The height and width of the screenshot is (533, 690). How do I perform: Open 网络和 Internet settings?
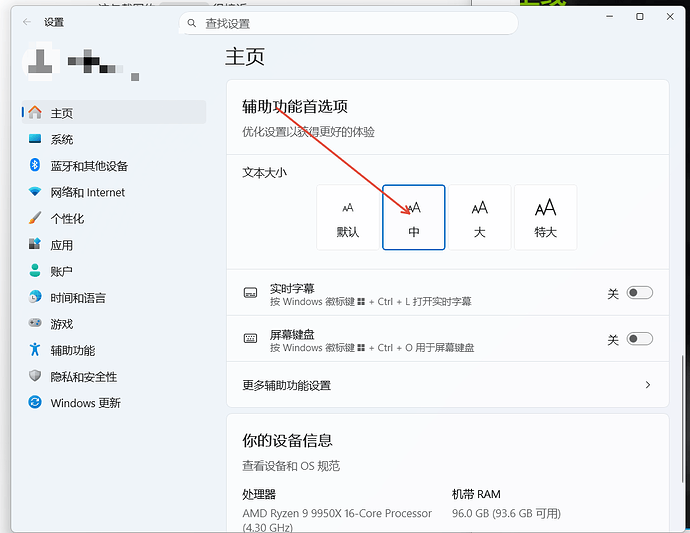(114, 192)
